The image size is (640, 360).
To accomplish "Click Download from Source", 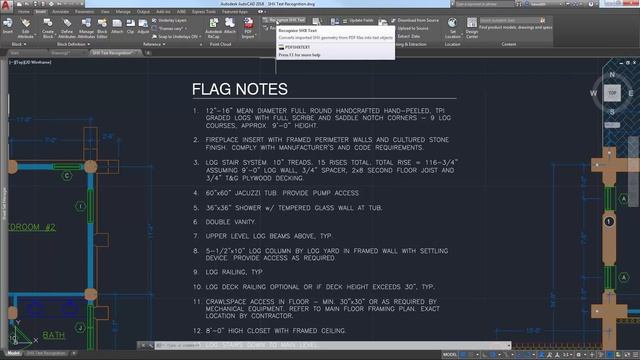I will [x=415, y=20].
